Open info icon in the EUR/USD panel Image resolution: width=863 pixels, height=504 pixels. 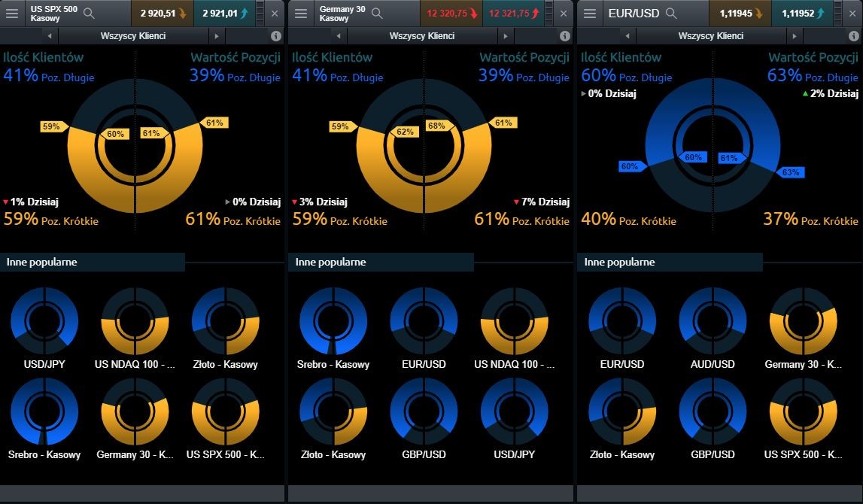[852, 36]
